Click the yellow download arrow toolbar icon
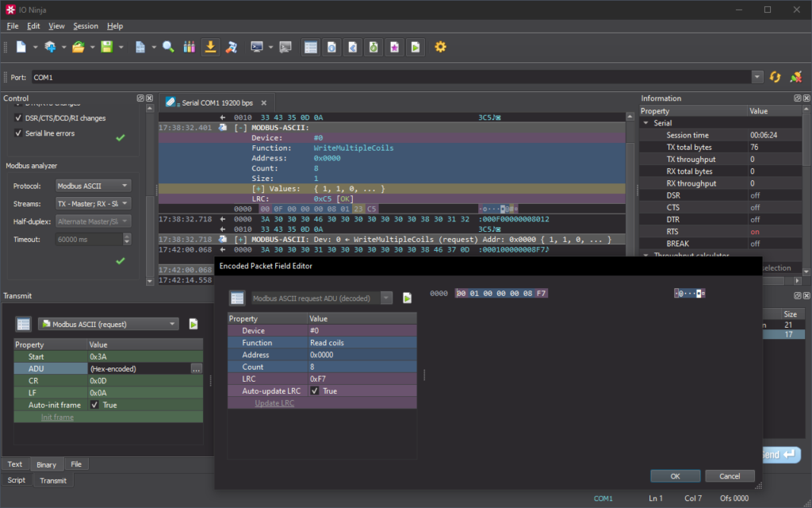The image size is (812, 508). click(210, 47)
